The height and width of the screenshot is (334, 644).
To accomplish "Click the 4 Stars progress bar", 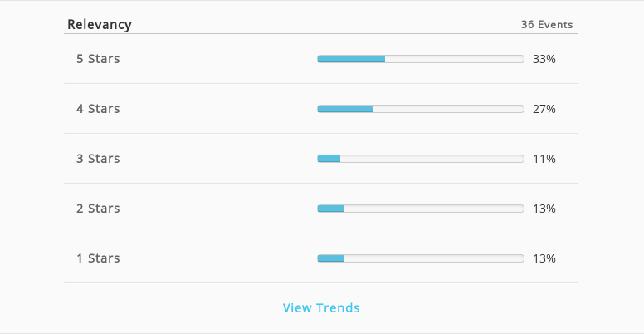I will (x=421, y=109).
